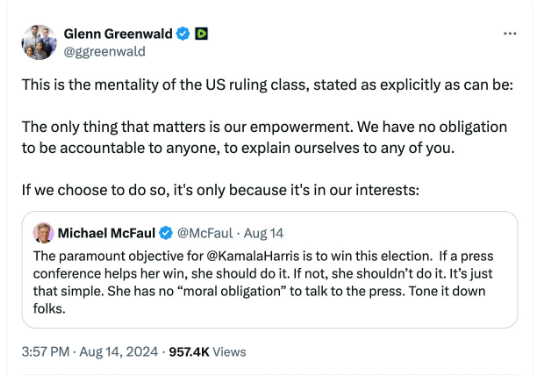Click the 3:57 PM timestamp
551x383 pixels.
45,352
